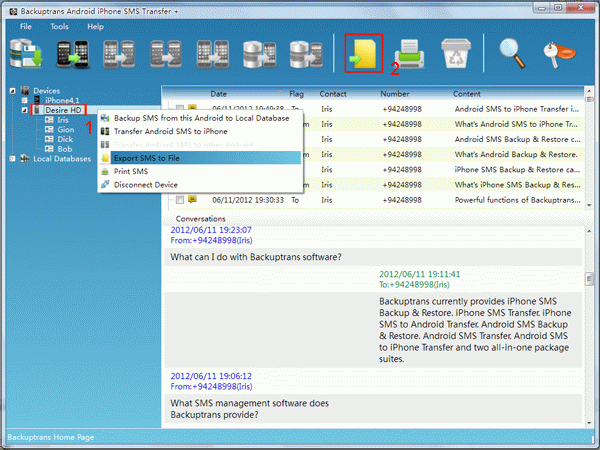Click the recycle bin delete toolbar icon

[x=455, y=54]
